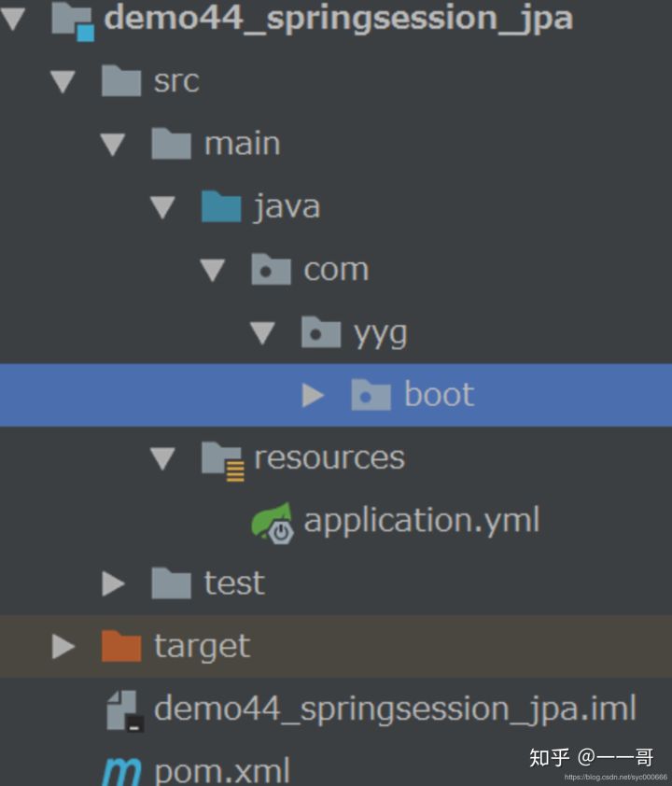Select the boot label
Screen dimensions: 672x786
coord(439,395)
